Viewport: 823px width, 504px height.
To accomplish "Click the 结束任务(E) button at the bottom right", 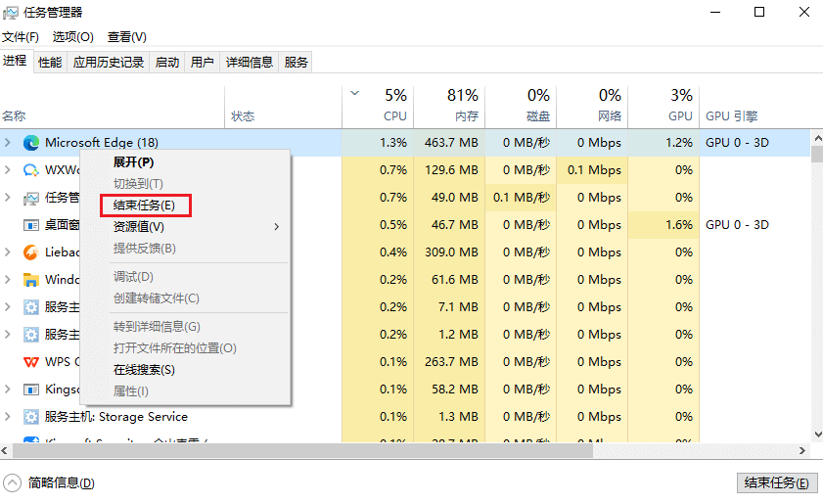I will (x=777, y=483).
